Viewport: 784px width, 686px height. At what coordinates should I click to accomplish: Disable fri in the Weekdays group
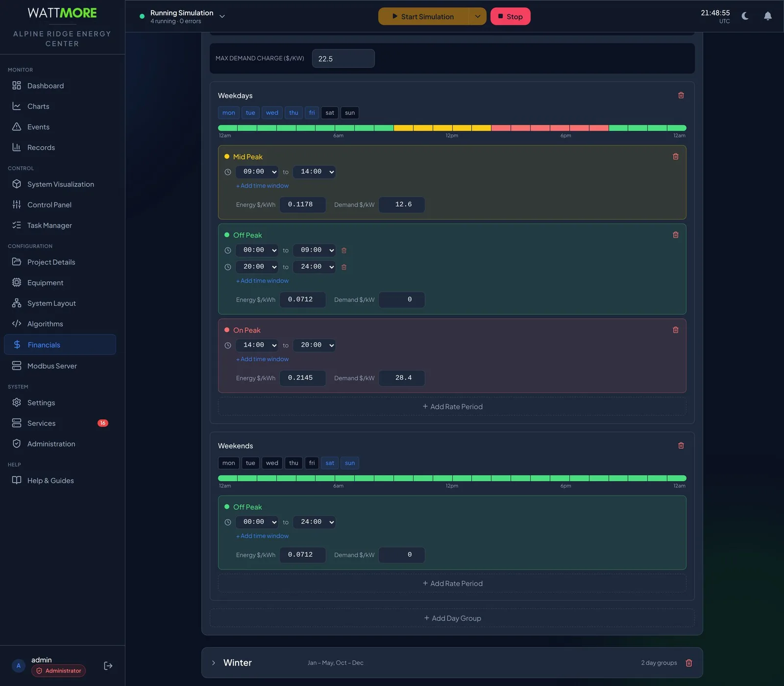click(312, 113)
